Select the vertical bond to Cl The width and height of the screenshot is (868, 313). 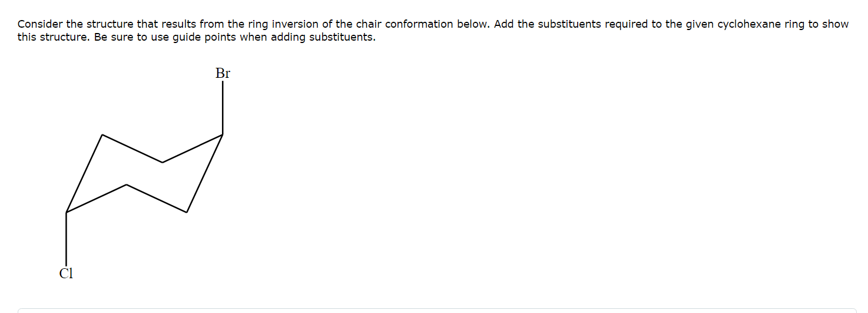click(x=66, y=239)
